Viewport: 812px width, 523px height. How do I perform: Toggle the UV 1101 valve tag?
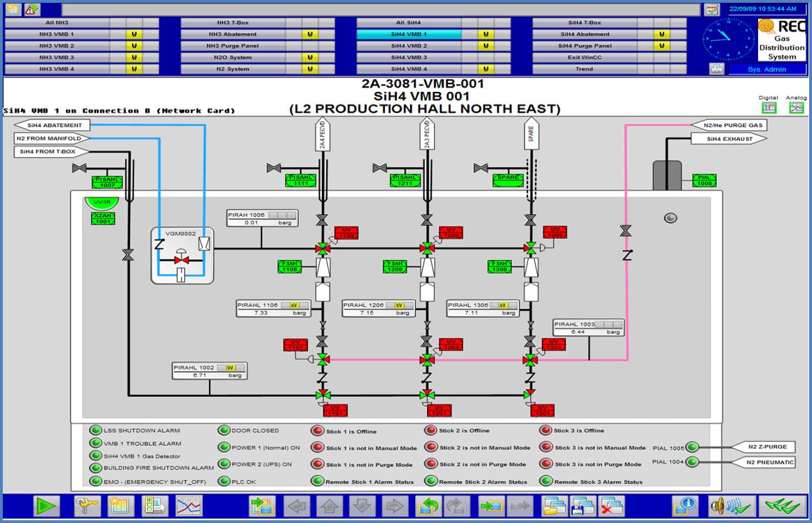335,411
